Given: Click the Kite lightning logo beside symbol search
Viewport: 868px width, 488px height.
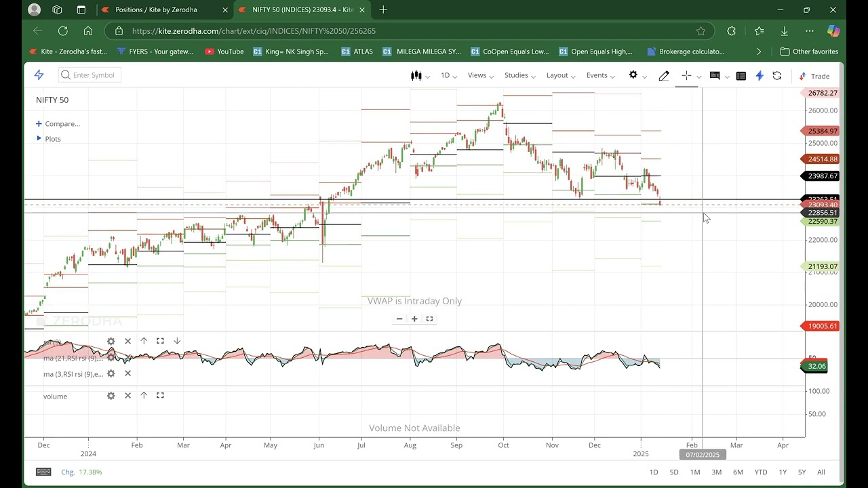Looking at the screenshot, I should (39, 75).
